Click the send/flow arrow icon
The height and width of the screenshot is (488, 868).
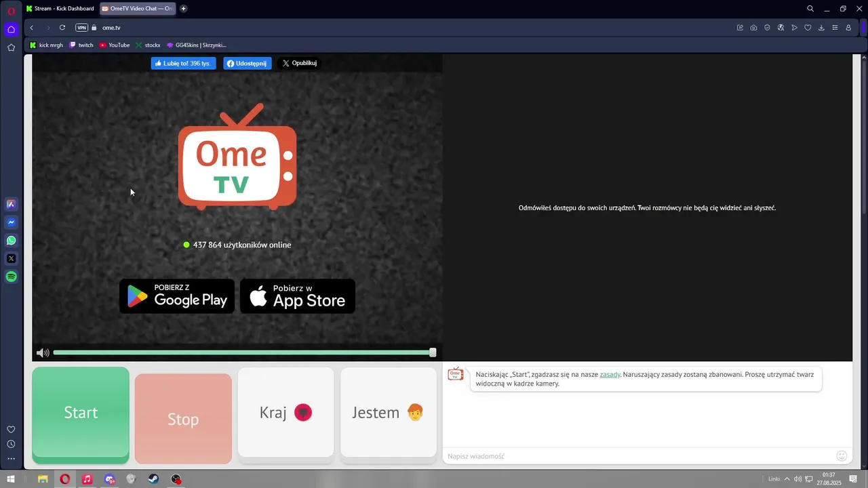pyautogui.click(x=794, y=28)
